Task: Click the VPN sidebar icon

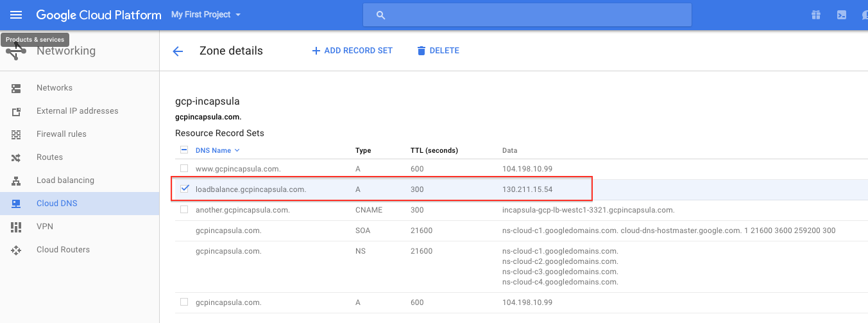Action: [16, 227]
